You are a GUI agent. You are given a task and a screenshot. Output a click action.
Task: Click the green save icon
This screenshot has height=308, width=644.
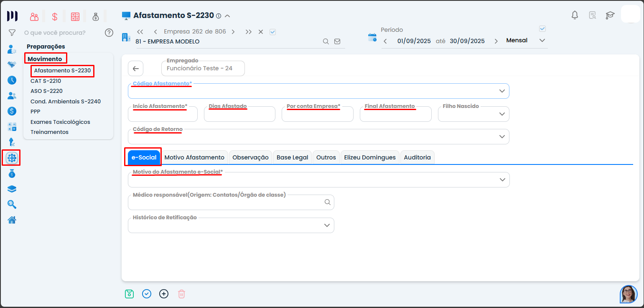pyautogui.click(x=129, y=294)
